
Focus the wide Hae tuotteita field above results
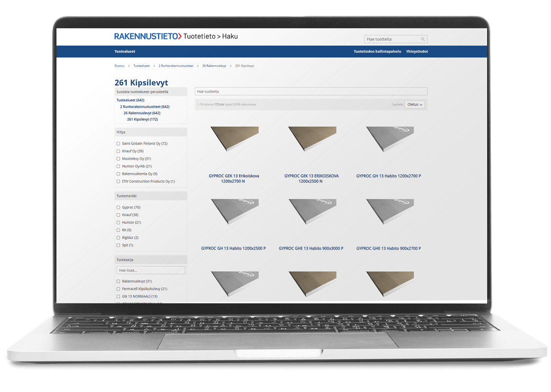click(311, 91)
